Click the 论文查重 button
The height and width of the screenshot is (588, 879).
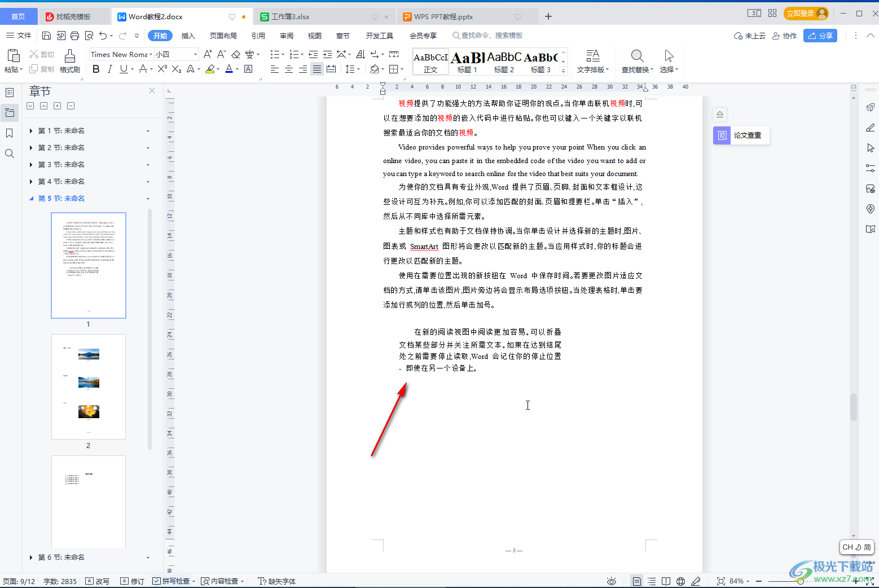click(x=741, y=135)
